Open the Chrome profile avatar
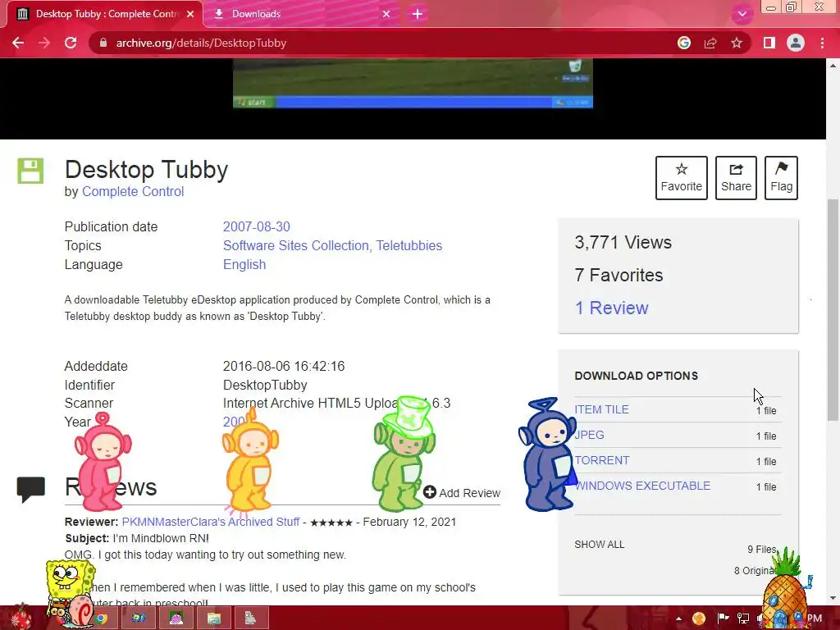This screenshot has width=840, height=630. click(x=796, y=43)
